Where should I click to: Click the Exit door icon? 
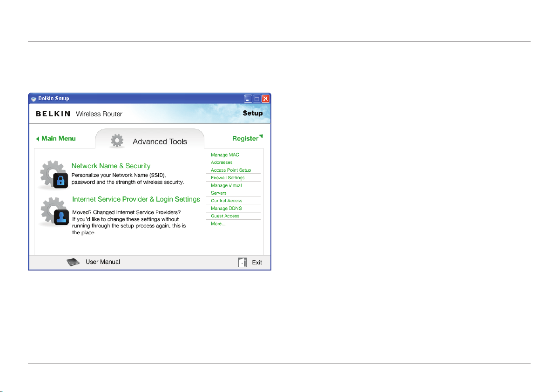click(x=242, y=262)
